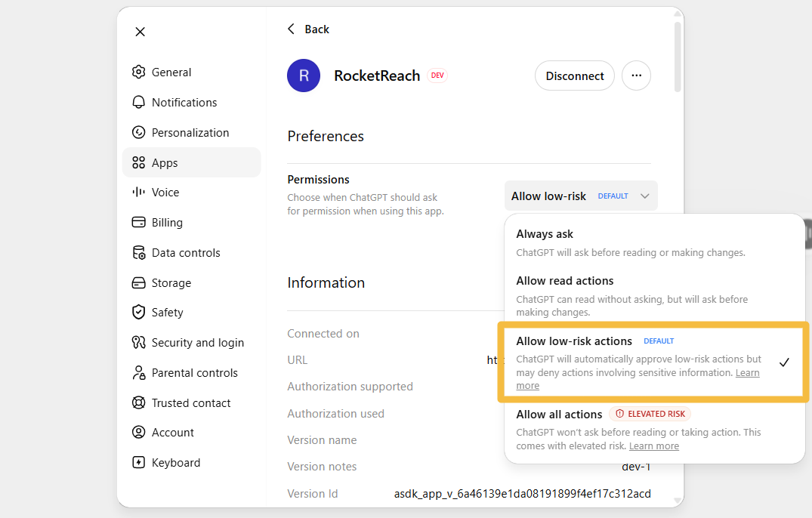Choose the Allow read actions option
812x518 pixels.
654,296
